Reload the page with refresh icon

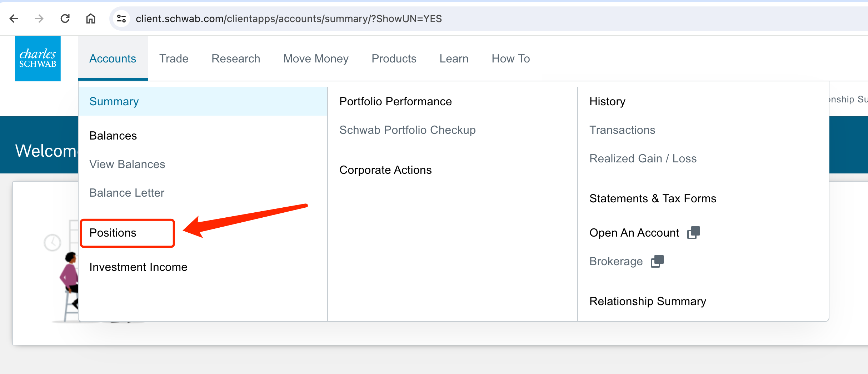pos(65,19)
